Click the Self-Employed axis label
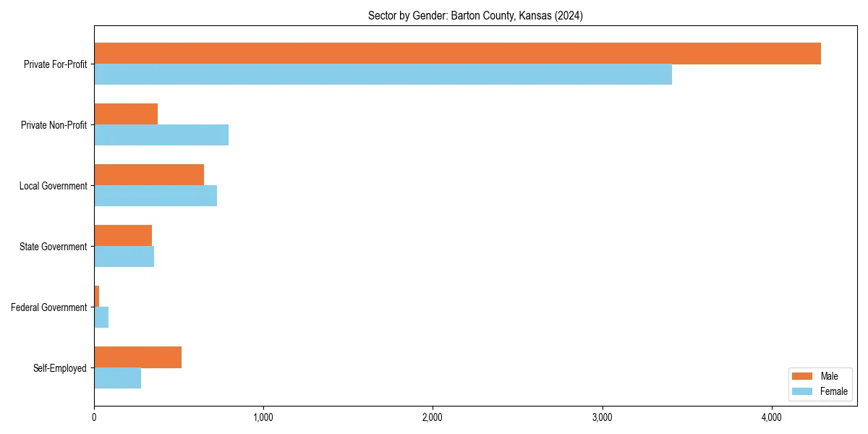This screenshot has height=434, width=868. pyautogui.click(x=61, y=368)
